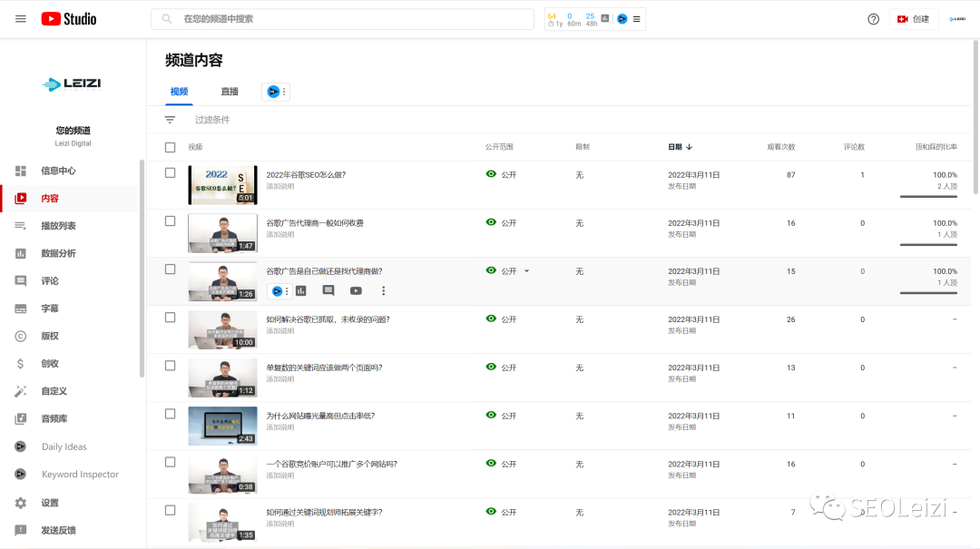Select checkbox for 谷歌广告是自己做还是找代理商做 video

click(x=170, y=269)
